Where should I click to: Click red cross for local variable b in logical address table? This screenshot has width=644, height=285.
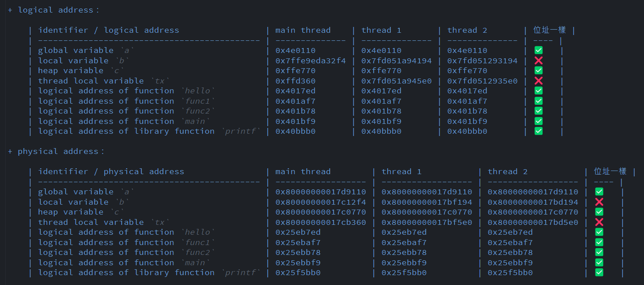[538, 61]
